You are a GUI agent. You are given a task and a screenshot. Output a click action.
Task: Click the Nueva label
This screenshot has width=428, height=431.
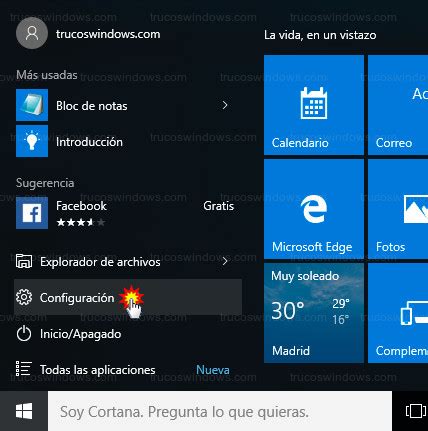213,370
